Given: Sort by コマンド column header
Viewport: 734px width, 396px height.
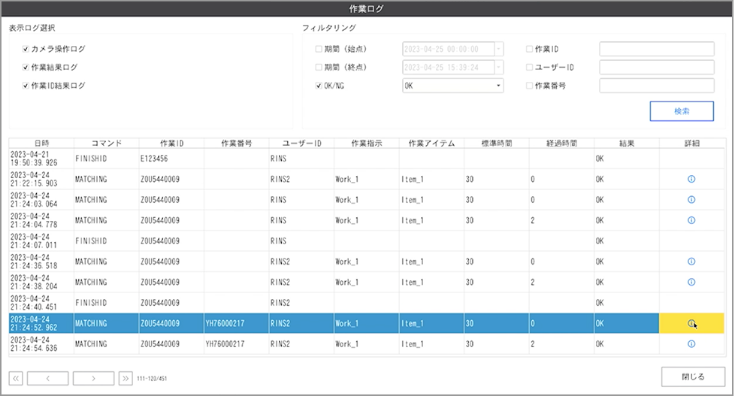Looking at the screenshot, I should [106, 143].
